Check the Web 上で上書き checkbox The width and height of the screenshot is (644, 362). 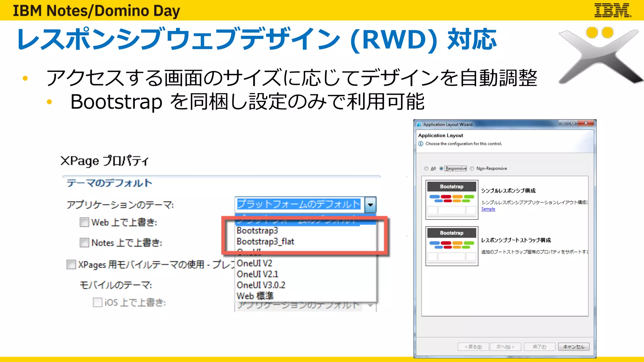[84, 222]
